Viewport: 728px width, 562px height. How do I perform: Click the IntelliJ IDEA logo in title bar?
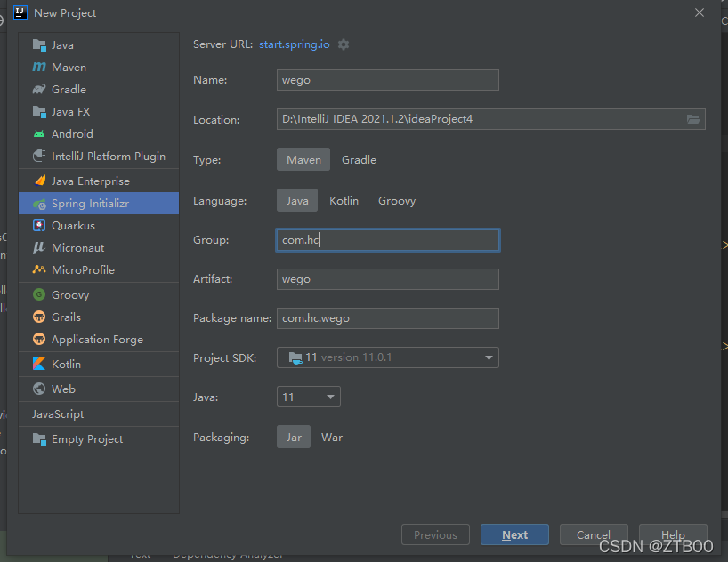click(x=20, y=12)
